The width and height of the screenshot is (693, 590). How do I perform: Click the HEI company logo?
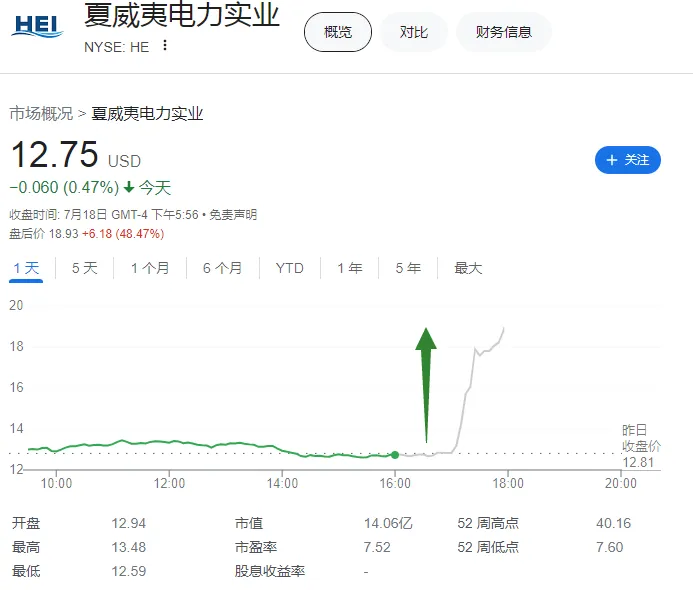(38, 26)
